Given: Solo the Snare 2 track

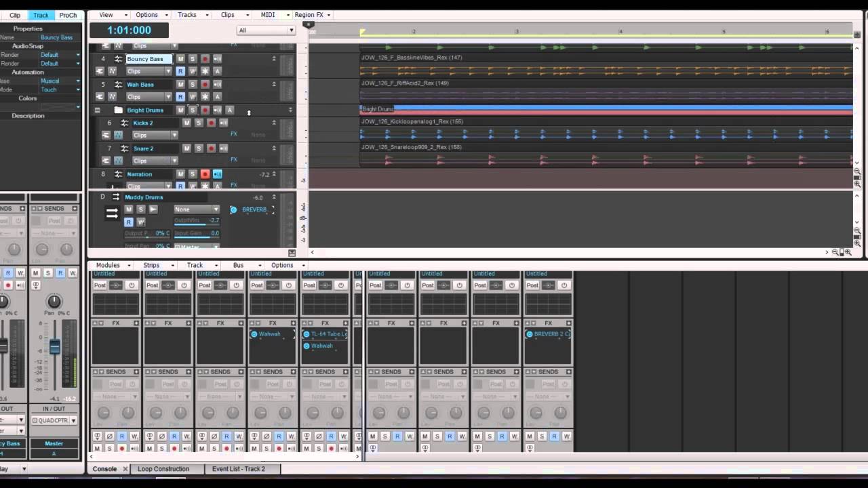Looking at the screenshot, I should click(x=199, y=148).
